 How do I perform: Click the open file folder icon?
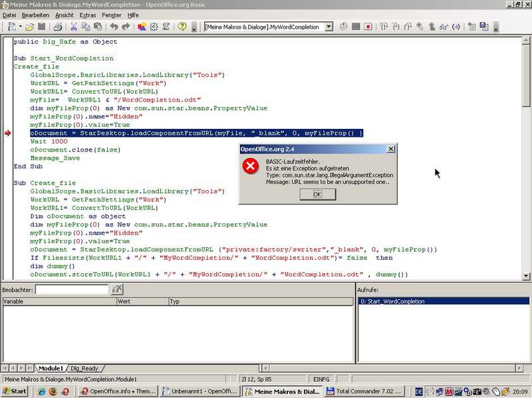(x=29, y=27)
